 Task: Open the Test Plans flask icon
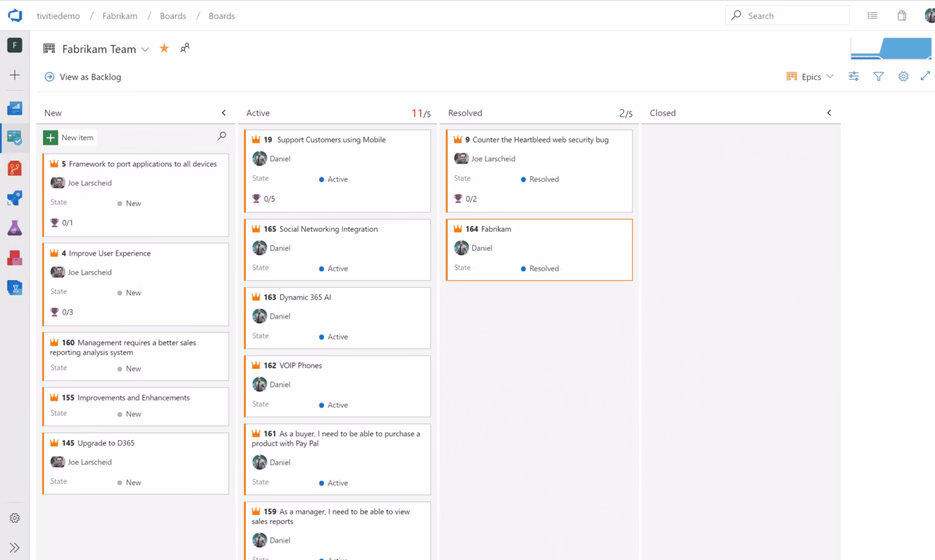tap(15, 228)
